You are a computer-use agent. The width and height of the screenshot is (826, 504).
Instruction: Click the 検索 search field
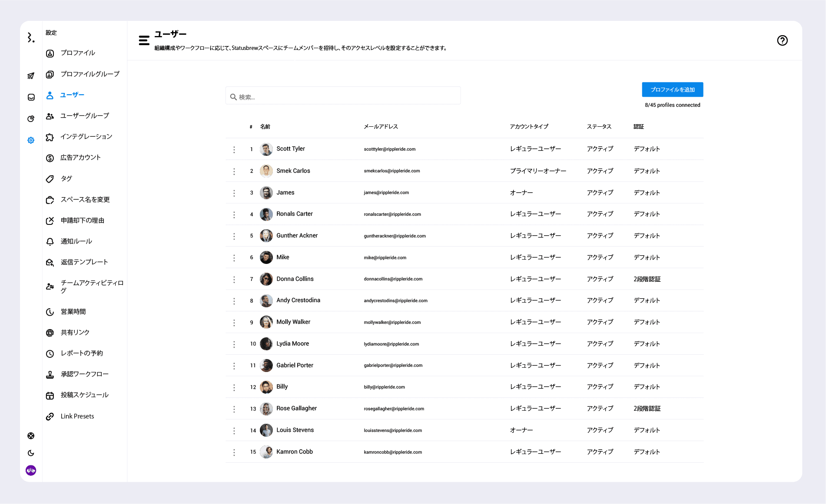[x=343, y=97]
